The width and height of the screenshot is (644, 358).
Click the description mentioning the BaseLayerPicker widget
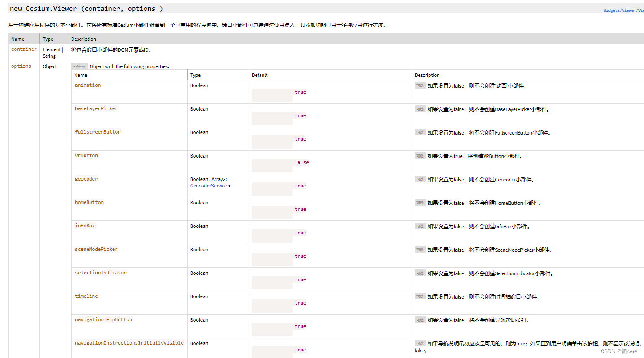click(488, 109)
